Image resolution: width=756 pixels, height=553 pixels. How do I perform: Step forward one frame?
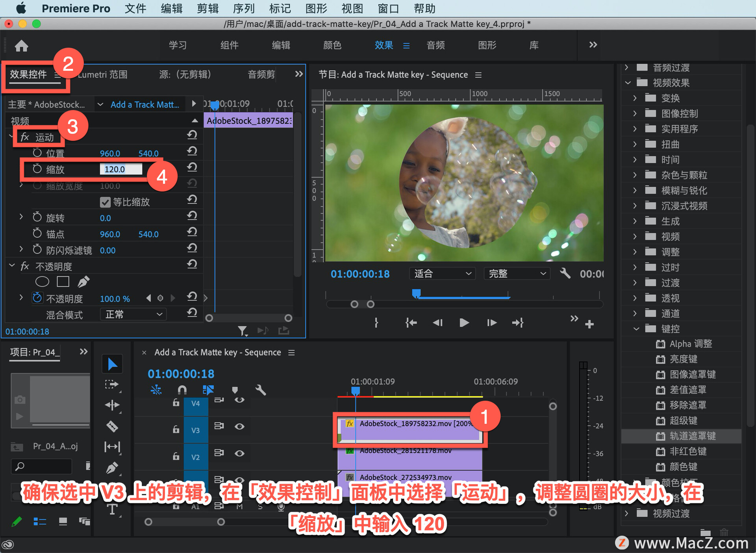[491, 323]
